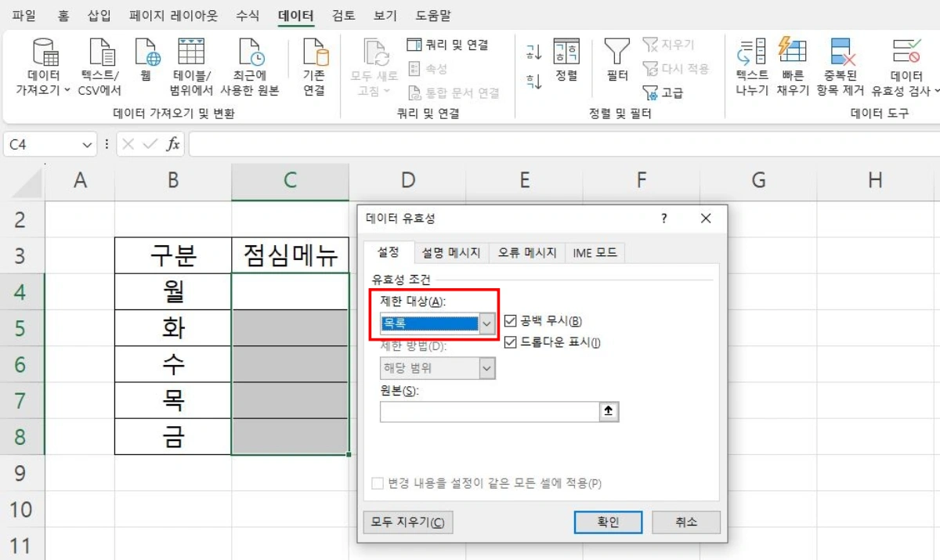Expand the 제한 방법 dropdown
The height and width of the screenshot is (560, 940).
point(486,370)
